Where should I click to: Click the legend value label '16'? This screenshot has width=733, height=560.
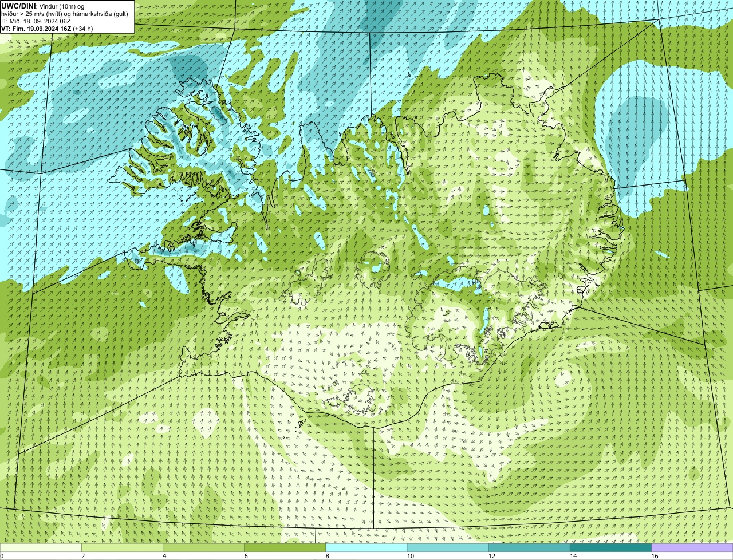click(x=655, y=556)
